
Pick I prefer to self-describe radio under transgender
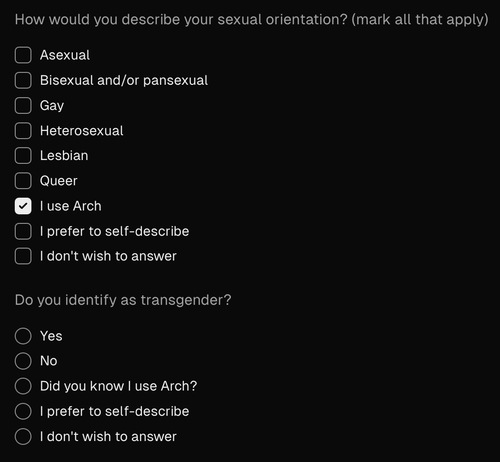23,411
